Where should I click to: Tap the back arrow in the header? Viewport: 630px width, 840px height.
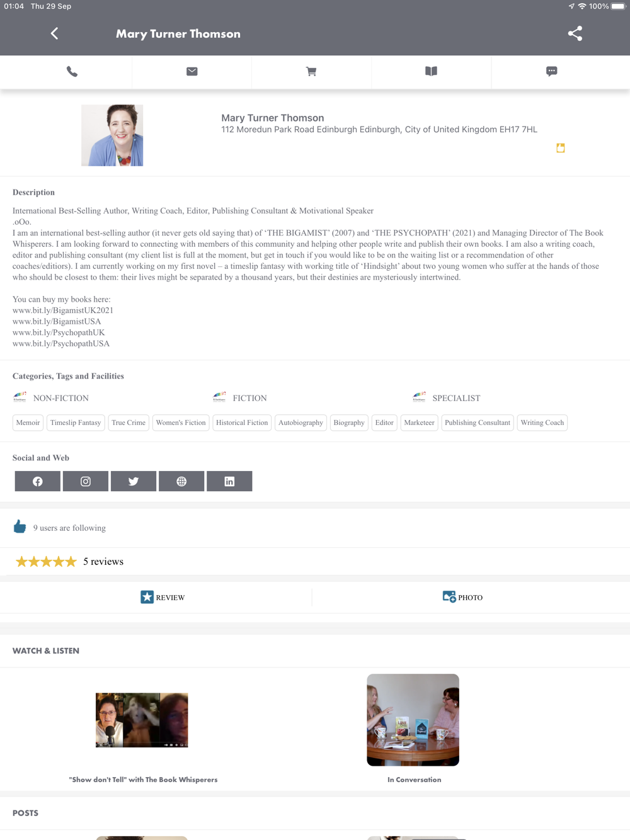point(54,33)
